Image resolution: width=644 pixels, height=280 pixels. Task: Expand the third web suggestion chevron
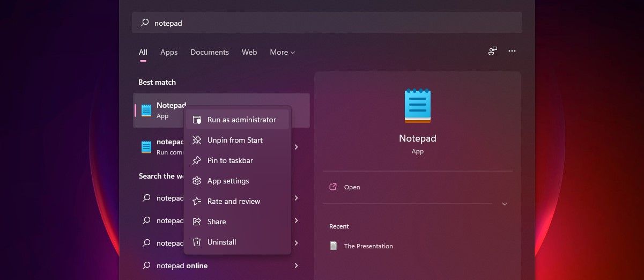coord(296,243)
